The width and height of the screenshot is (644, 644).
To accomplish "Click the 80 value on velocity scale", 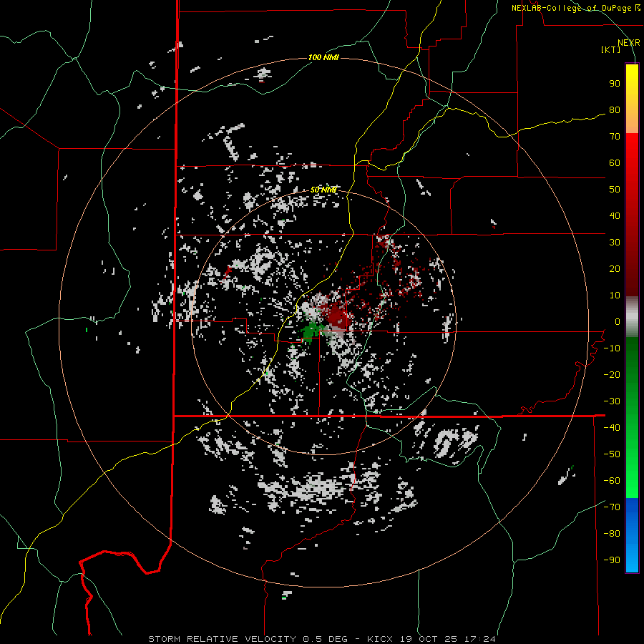I will (615, 109).
